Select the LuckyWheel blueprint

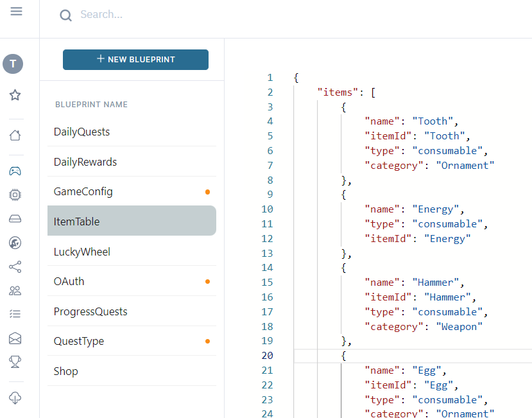click(x=132, y=252)
